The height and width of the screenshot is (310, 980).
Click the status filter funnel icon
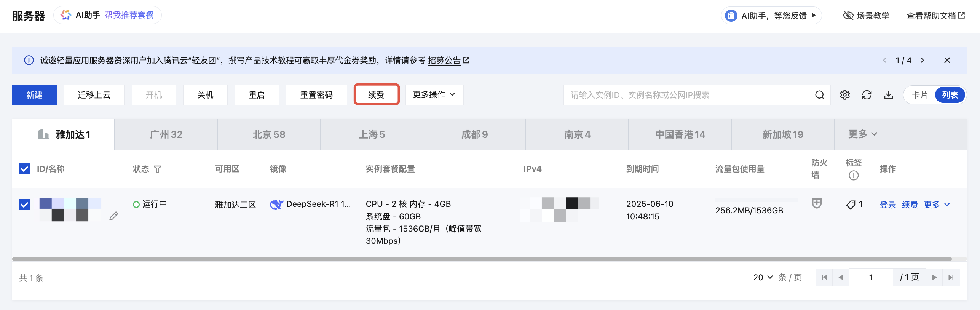(x=157, y=169)
